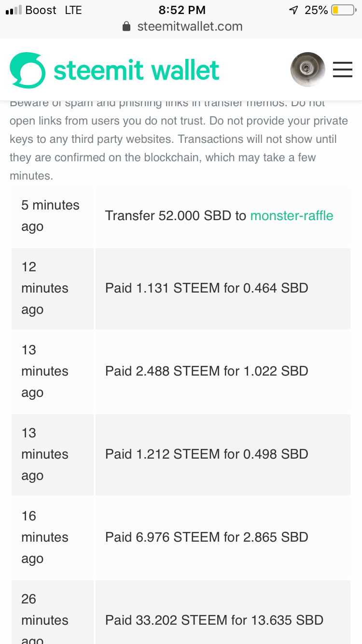Tap the steemit wallet title text
362x644 pixels.
pyautogui.click(x=137, y=70)
